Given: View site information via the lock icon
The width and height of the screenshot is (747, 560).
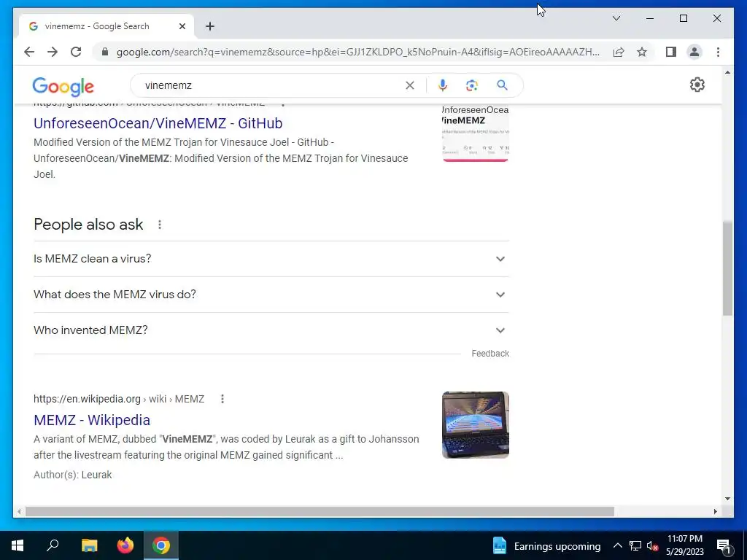Looking at the screenshot, I should click(105, 52).
